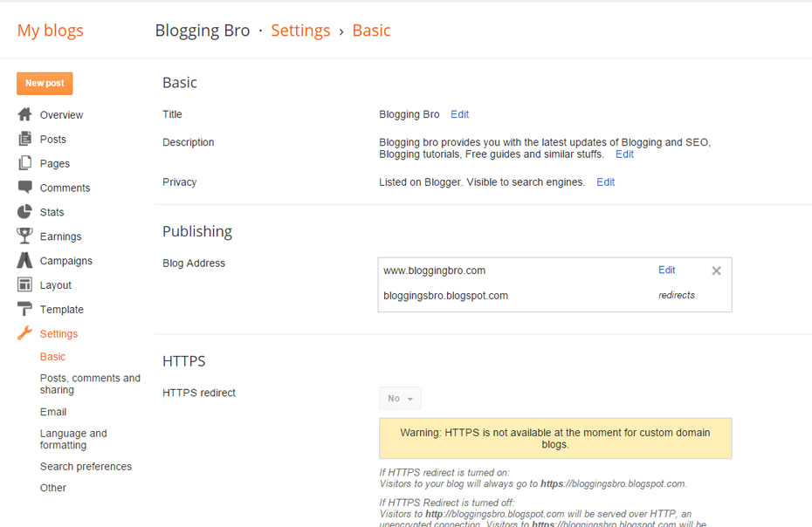This screenshot has width=812, height=527.
Task: Open Other settings
Action: click(52, 488)
